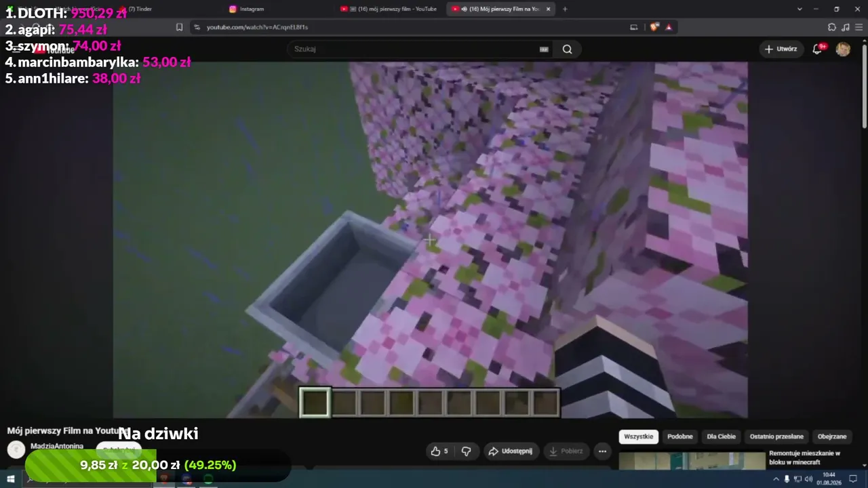Select the 'Podobne' filter chip
This screenshot has width=868, height=488.
pos(679,436)
